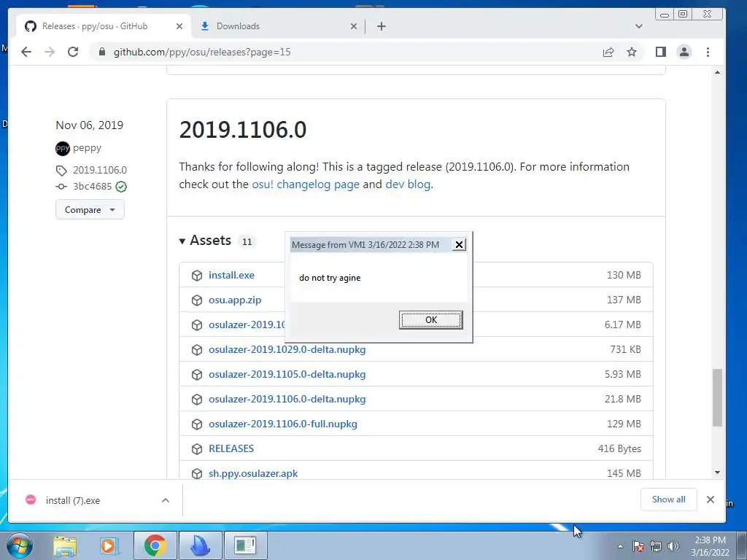Open Action Center flag icon

pyautogui.click(x=638, y=546)
